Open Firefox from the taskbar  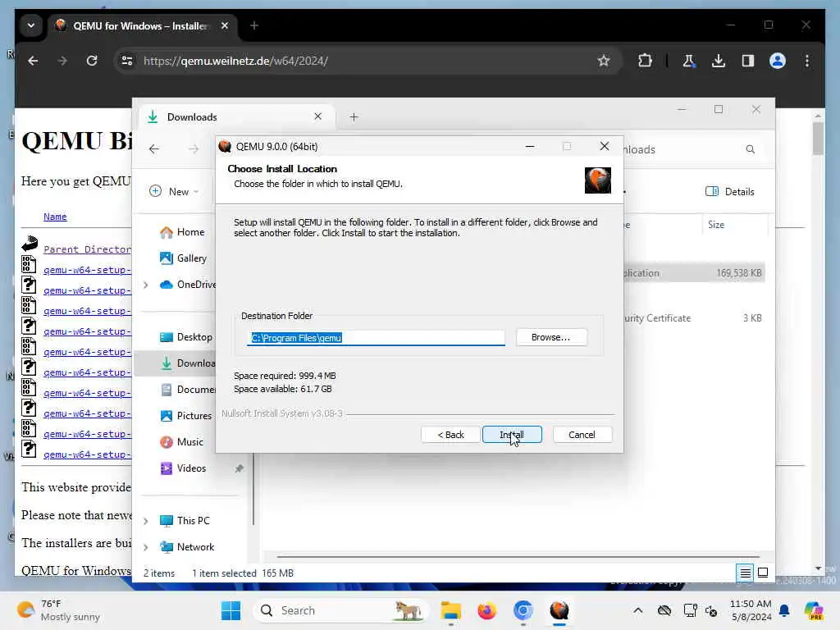486,610
